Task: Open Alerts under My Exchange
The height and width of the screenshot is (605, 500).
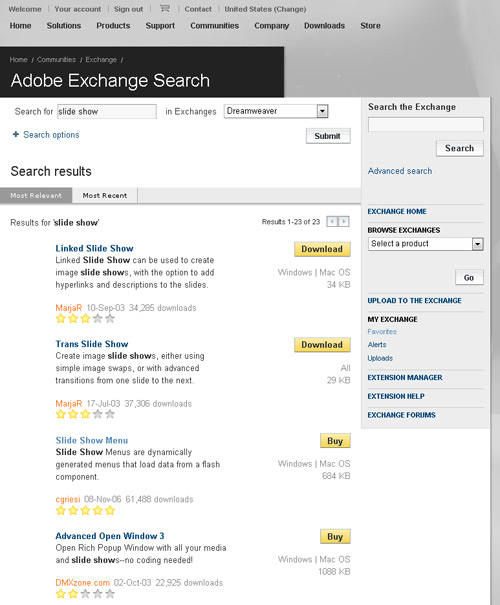Action: tap(377, 345)
